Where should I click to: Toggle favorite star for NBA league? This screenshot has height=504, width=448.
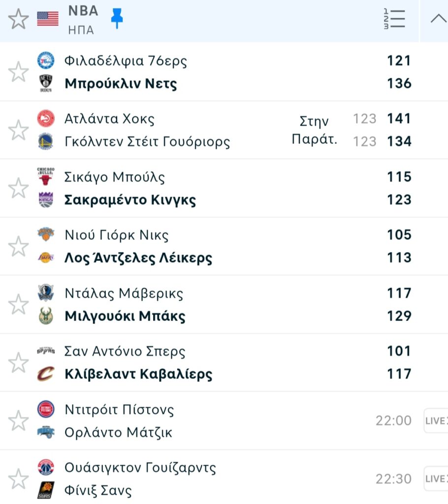19,20
